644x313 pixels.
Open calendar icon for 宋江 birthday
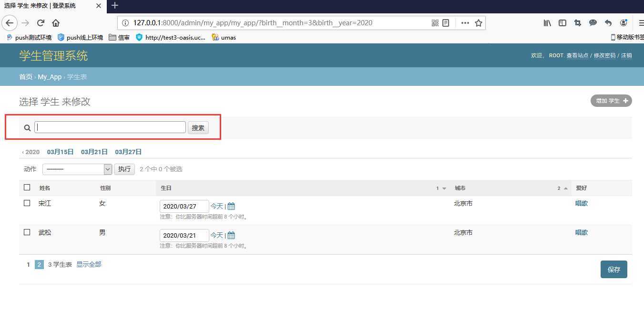(231, 206)
